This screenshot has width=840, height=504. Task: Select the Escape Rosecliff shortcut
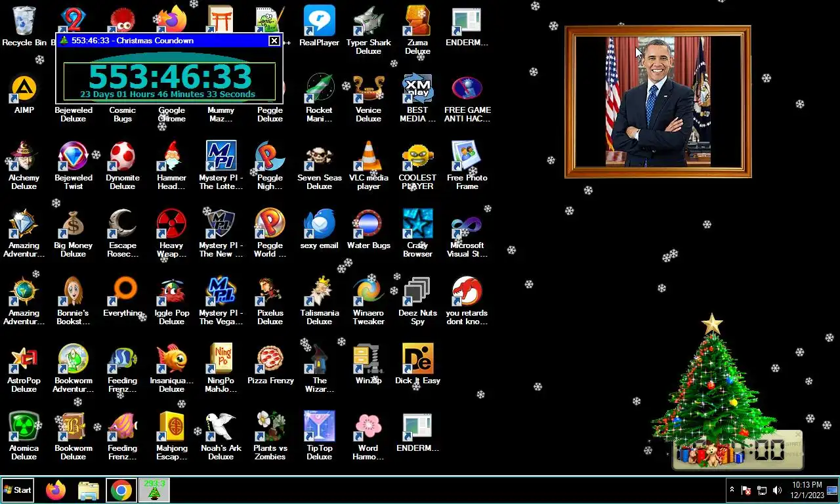click(x=123, y=233)
